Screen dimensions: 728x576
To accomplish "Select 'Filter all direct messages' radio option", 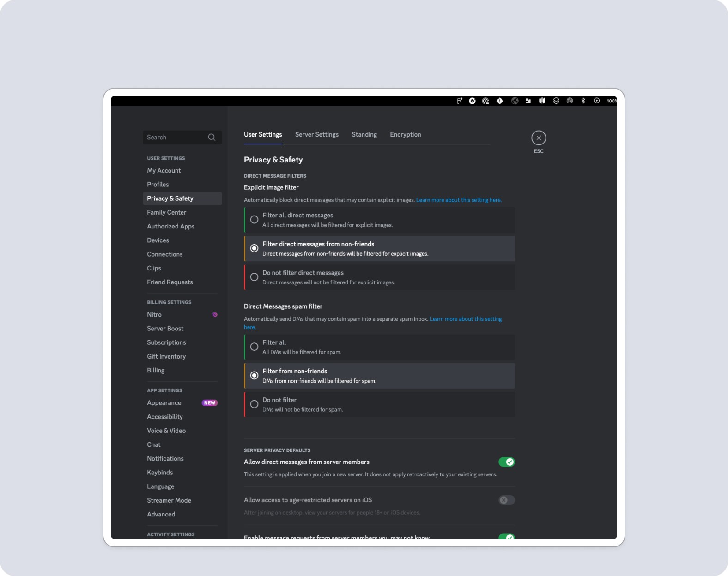I will [379, 220].
